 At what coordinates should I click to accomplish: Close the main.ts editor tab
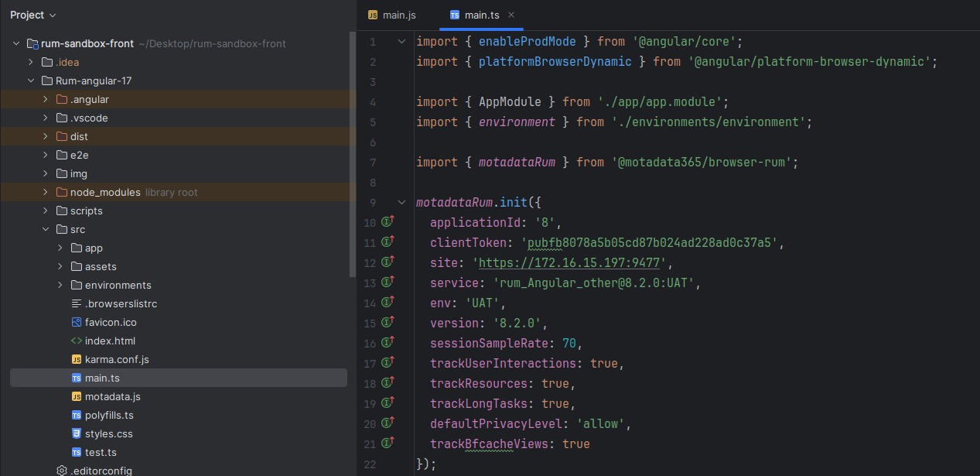point(511,15)
